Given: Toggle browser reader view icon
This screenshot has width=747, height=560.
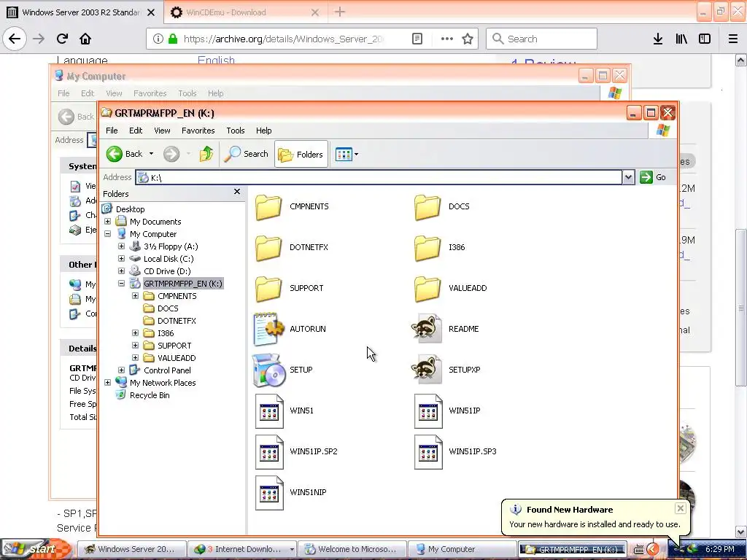Looking at the screenshot, I should coord(417,39).
